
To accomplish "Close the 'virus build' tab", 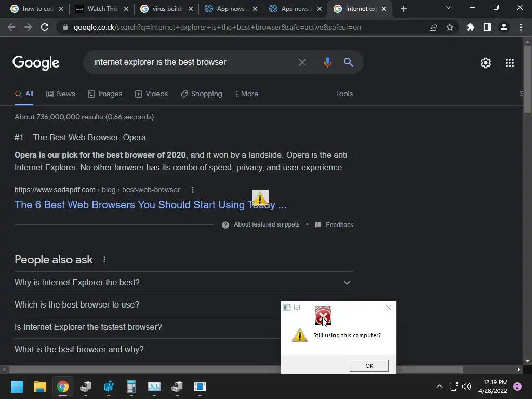I will click(x=191, y=9).
